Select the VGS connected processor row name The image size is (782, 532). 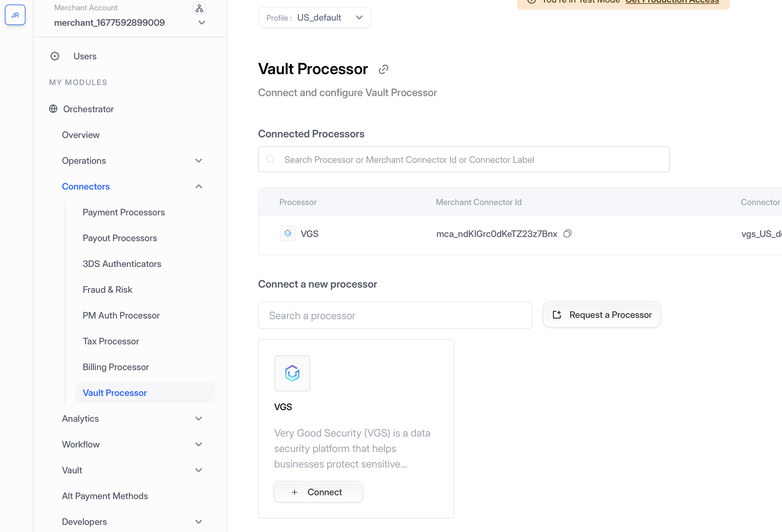tap(309, 234)
